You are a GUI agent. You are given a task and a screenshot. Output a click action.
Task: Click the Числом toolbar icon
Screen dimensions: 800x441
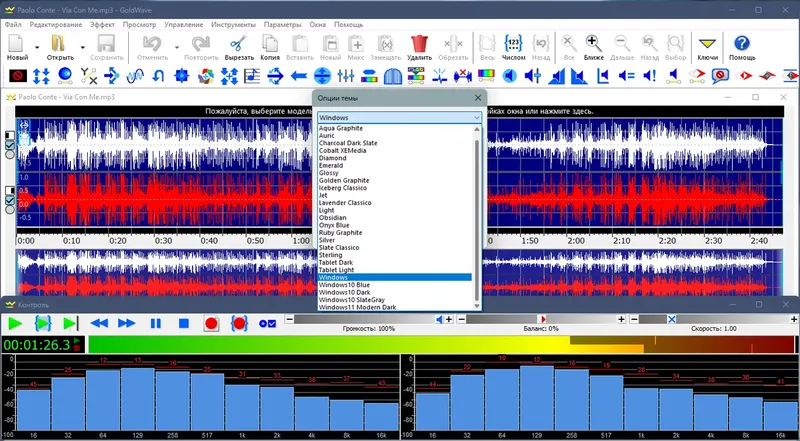click(x=514, y=44)
